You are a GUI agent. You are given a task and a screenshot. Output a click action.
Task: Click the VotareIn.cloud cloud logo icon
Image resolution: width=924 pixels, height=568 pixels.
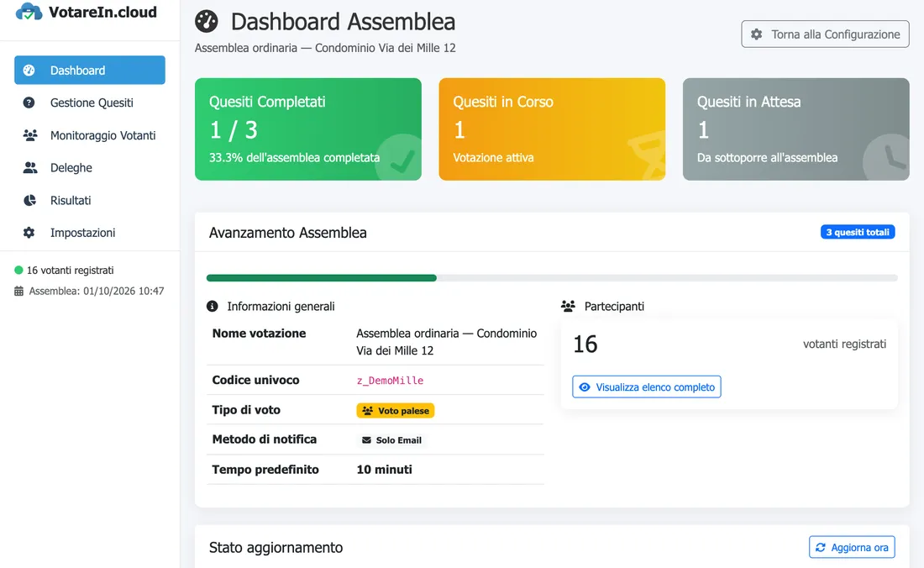(x=29, y=11)
